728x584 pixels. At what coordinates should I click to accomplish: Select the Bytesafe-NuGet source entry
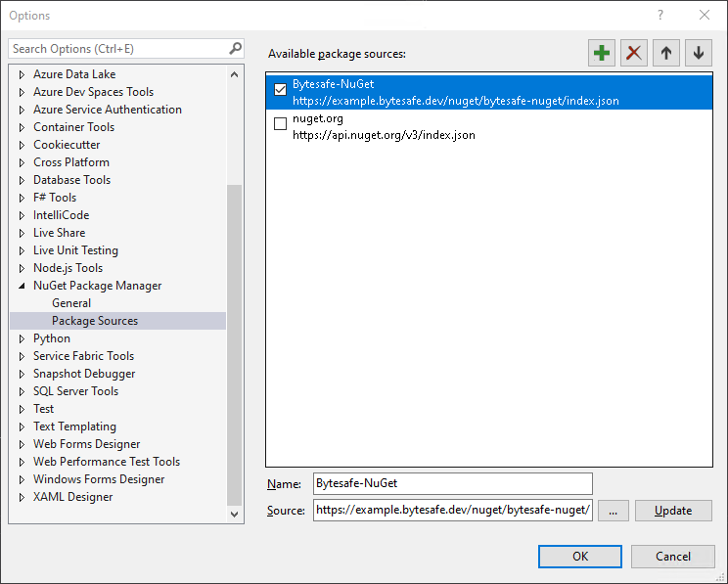coord(489,92)
